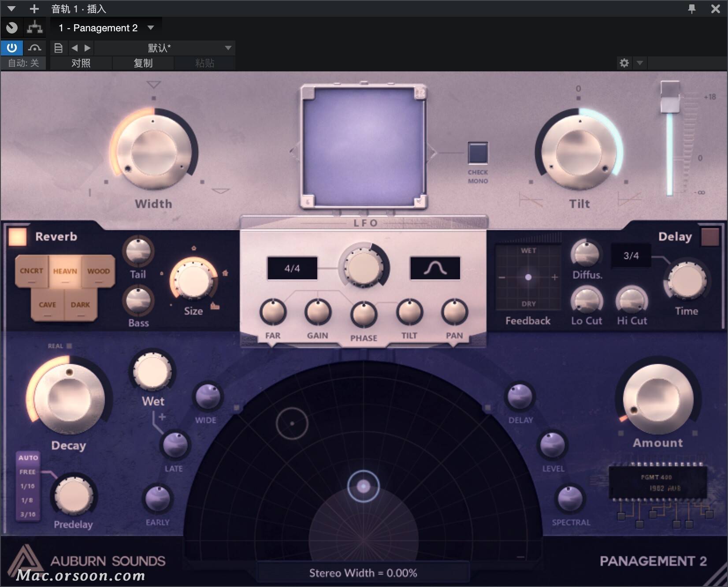Image resolution: width=728 pixels, height=587 pixels.
Task: Toggle the Check Mono button
Action: click(478, 153)
